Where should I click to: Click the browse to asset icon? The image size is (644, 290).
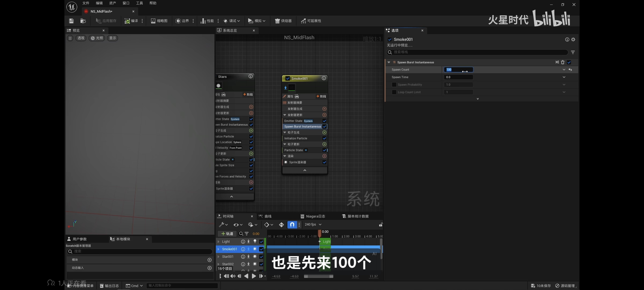click(83, 21)
